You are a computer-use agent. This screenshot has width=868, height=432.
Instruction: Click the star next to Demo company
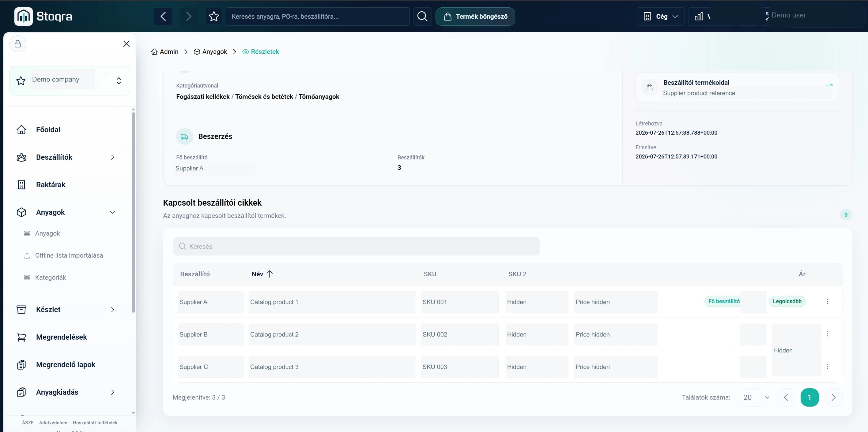click(21, 80)
